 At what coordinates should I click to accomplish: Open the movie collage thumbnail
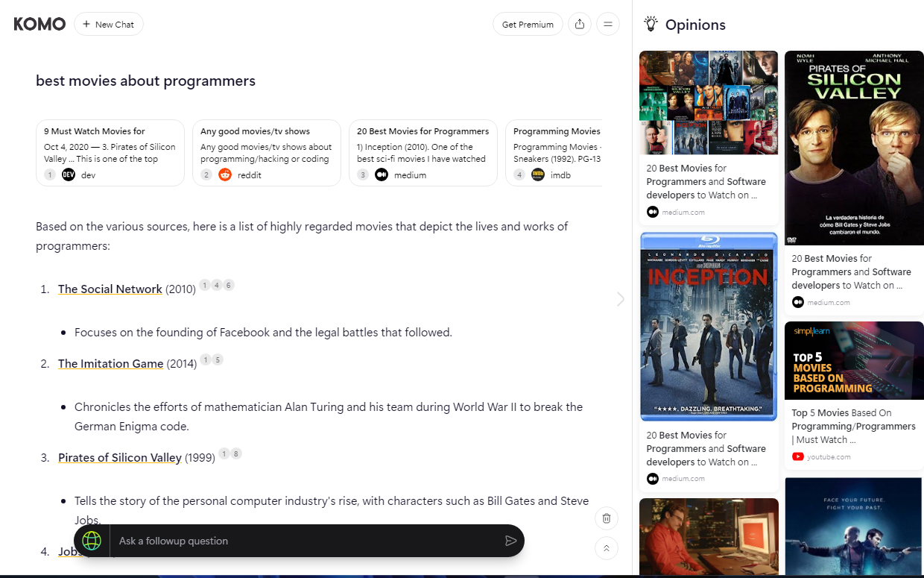coord(709,102)
